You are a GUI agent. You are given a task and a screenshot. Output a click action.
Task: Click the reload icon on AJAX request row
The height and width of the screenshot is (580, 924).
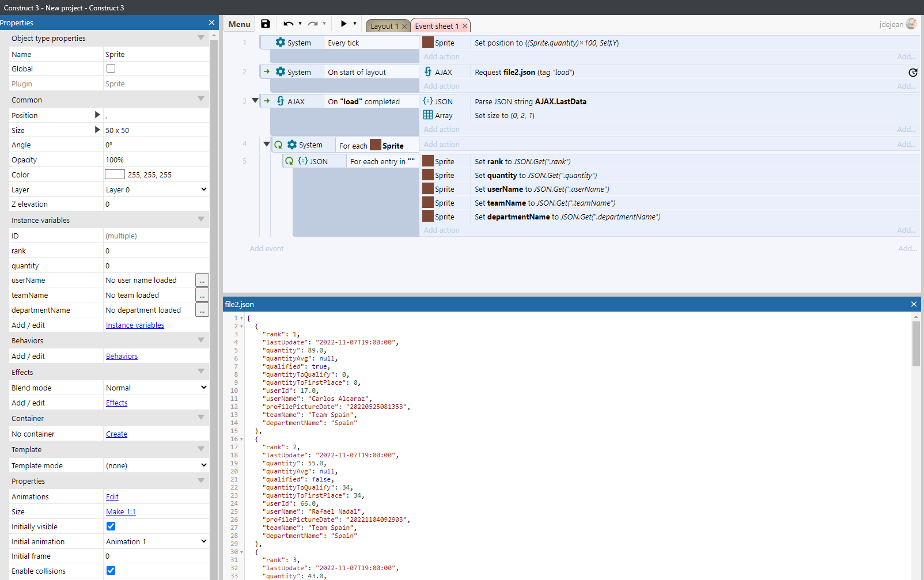click(913, 73)
